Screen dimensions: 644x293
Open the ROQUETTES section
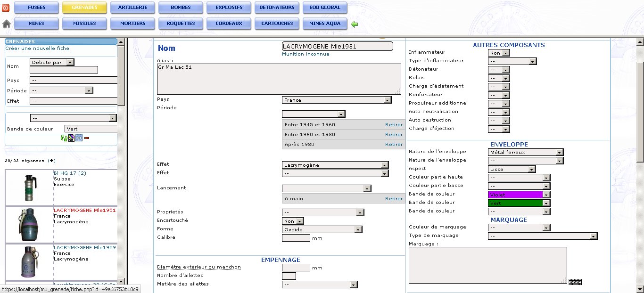coord(181,24)
